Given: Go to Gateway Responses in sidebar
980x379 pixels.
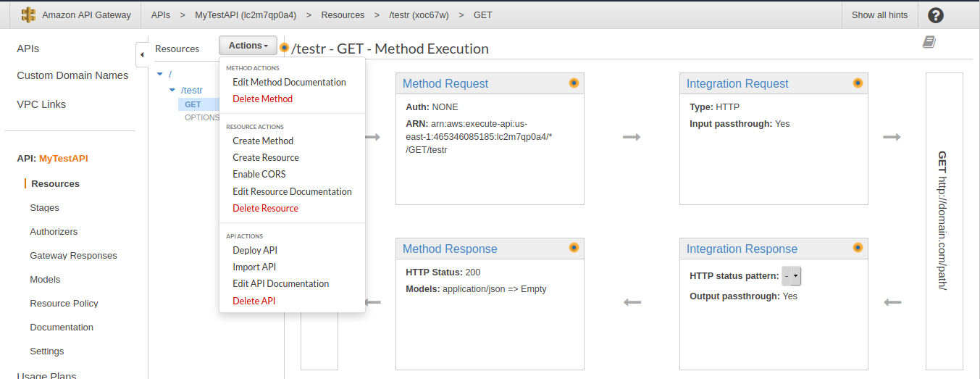Looking at the screenshot, I should click(x=73, y=255).
